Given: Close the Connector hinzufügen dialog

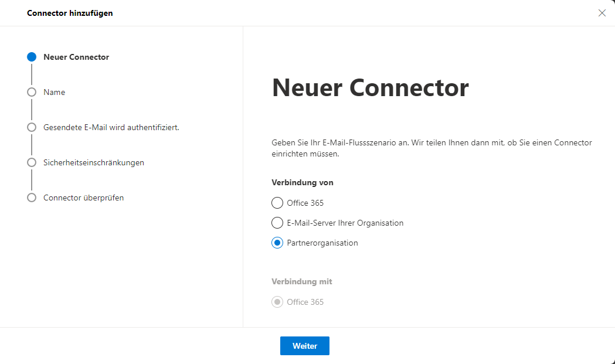Looking at the screenshot, I should (x=602, y=13).
